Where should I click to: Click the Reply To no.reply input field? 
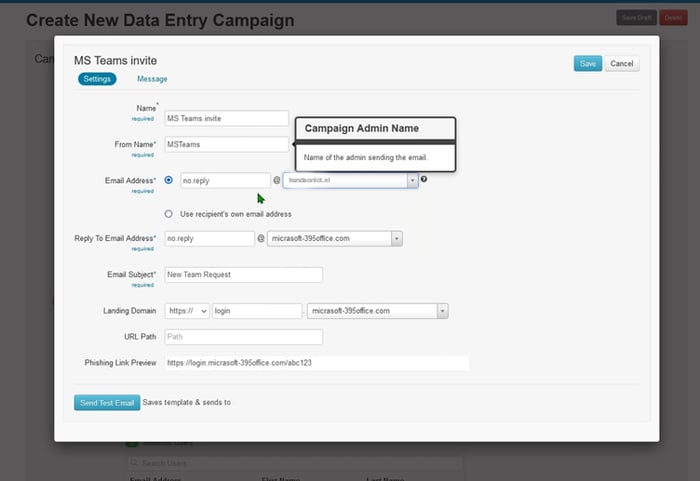209,238
